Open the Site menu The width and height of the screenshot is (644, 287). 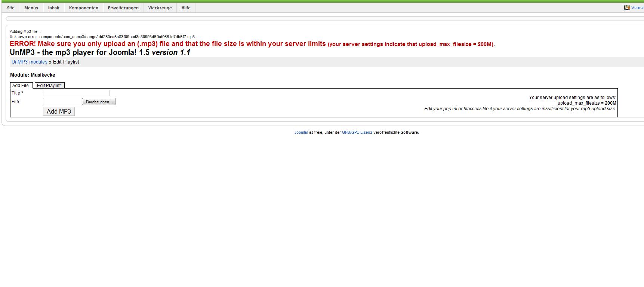click(x=11, y=8)
